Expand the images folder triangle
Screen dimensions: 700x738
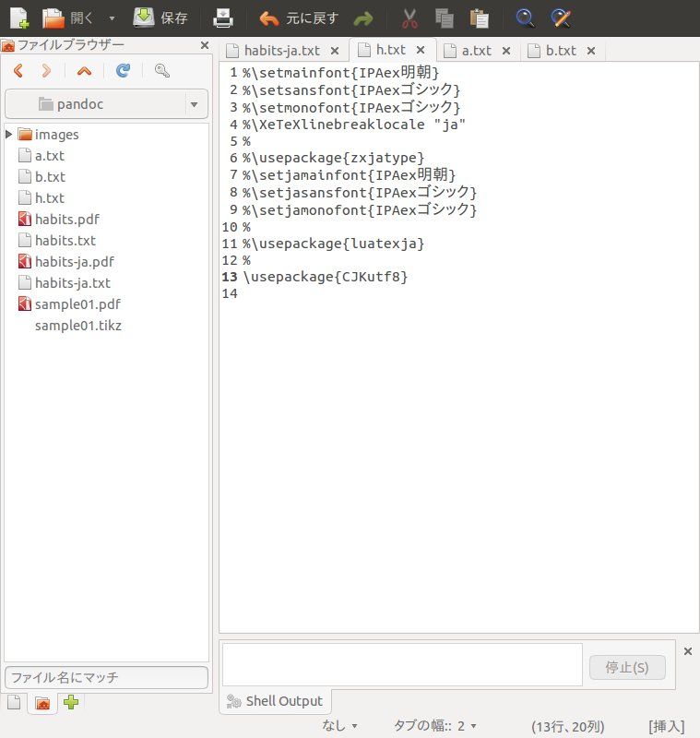point(8,134)
